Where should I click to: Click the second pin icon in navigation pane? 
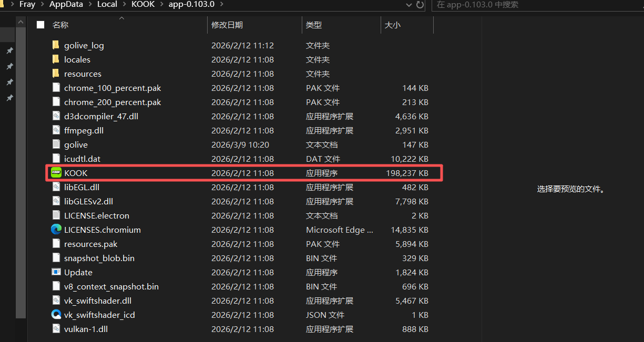tap(9, 67)
